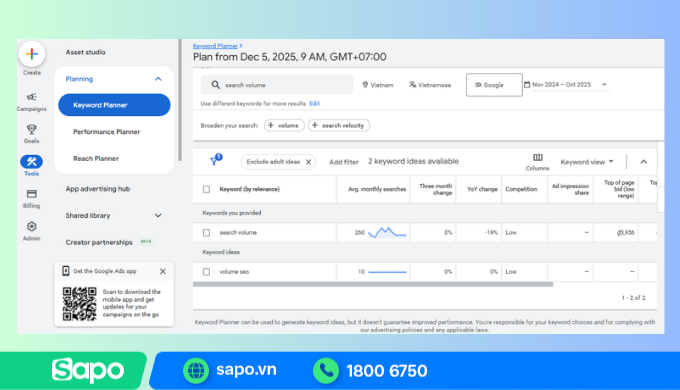The width and height of the screenshot is (680, 390).
Task: Click the 'volume seo' keyword text
Action: tap(234, 272)
